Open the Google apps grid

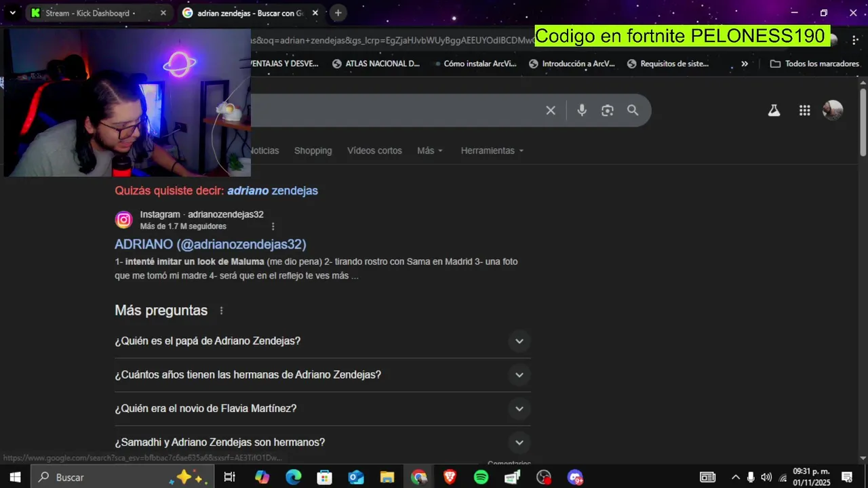pyautogui.click(x=805, y=110)
